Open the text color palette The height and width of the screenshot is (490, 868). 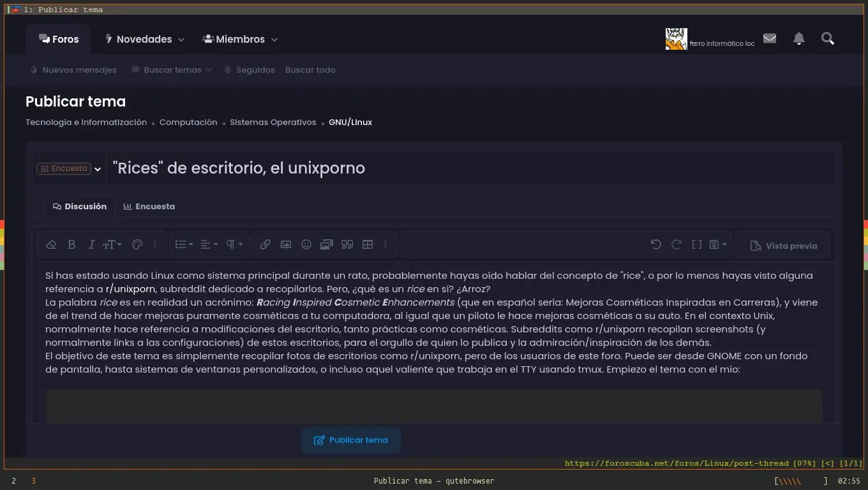[137, 244]
